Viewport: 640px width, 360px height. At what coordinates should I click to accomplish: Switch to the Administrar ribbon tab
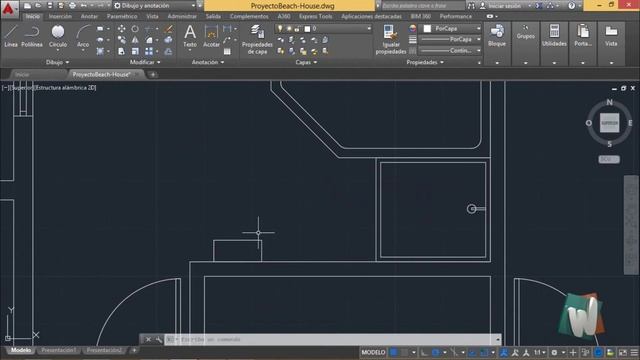tap(182, 16)
